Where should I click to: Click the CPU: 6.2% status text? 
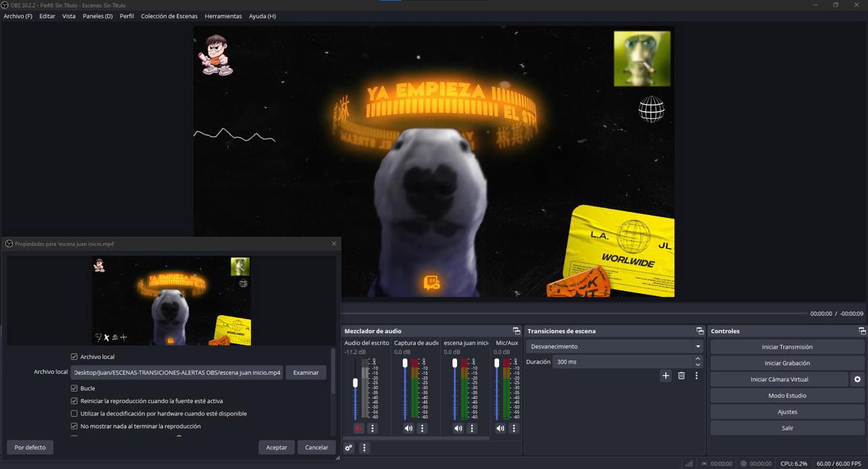(794, 464)
